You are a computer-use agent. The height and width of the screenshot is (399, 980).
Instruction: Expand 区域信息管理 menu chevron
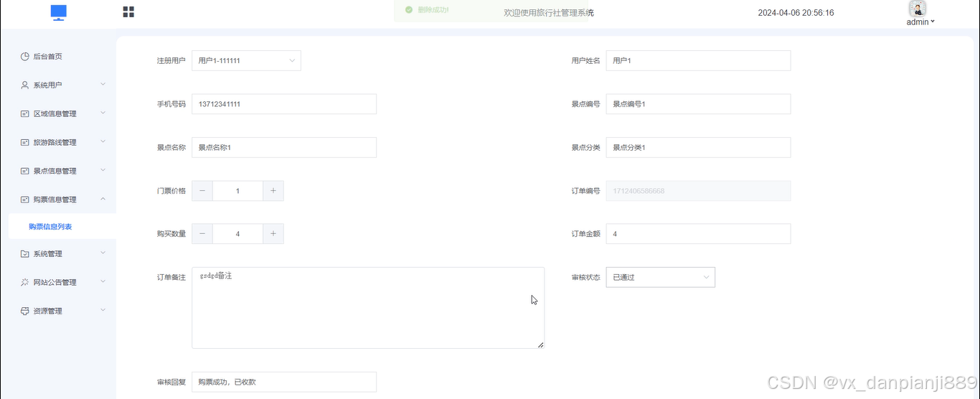103,113
